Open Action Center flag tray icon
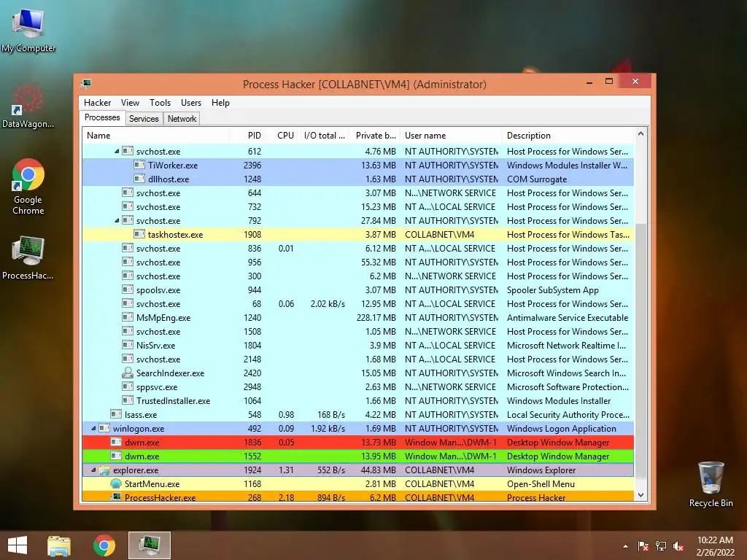Viewport: 747px width, 560px height. (x=643, y=546)
